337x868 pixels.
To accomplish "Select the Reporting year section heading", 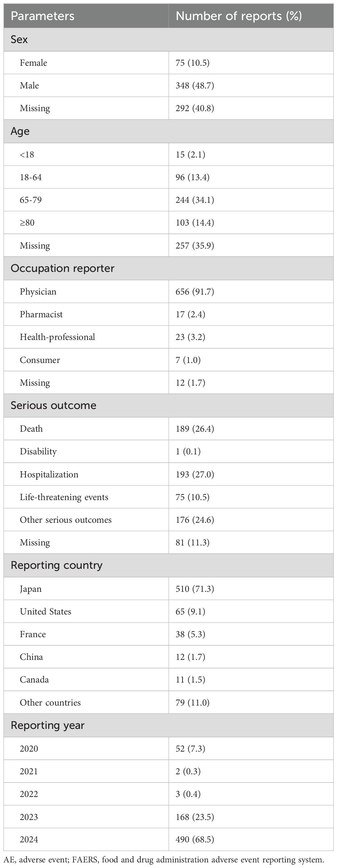I will point(48,725).
